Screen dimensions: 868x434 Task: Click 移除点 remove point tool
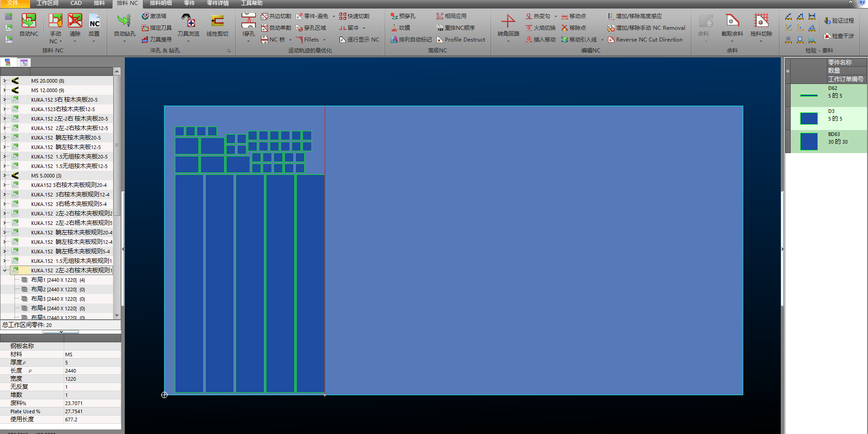574,28
